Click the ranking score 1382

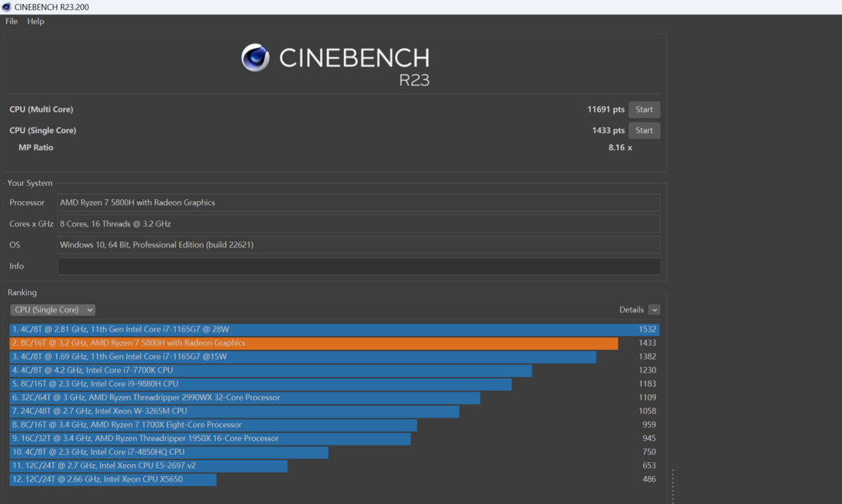[647, 357]
